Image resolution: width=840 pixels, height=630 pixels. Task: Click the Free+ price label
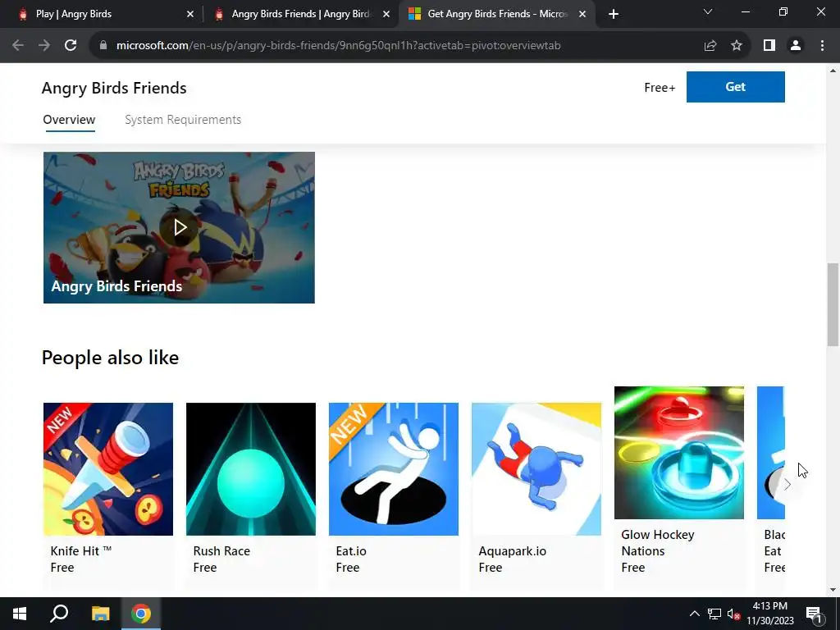point(660,87)
